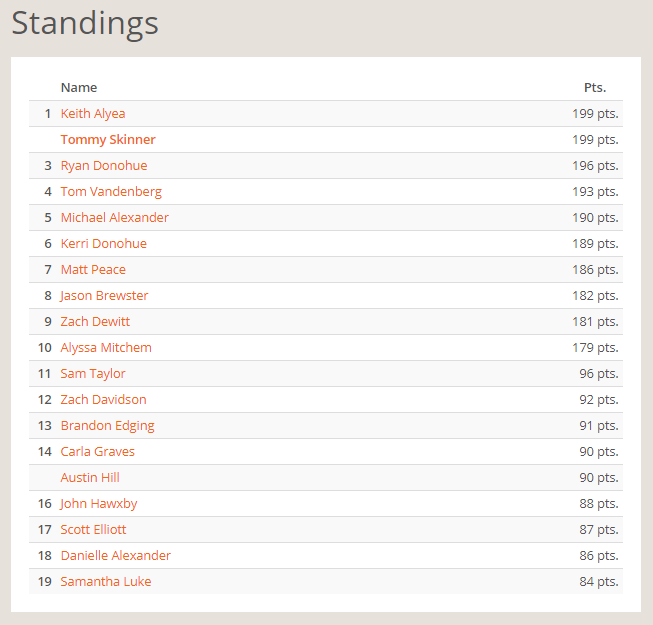Image resolution: width=653 pixels, height=625 pixels.
Task: Open Jason Brewster's entry
Action: pyautogui.click(x=104, y=296)
